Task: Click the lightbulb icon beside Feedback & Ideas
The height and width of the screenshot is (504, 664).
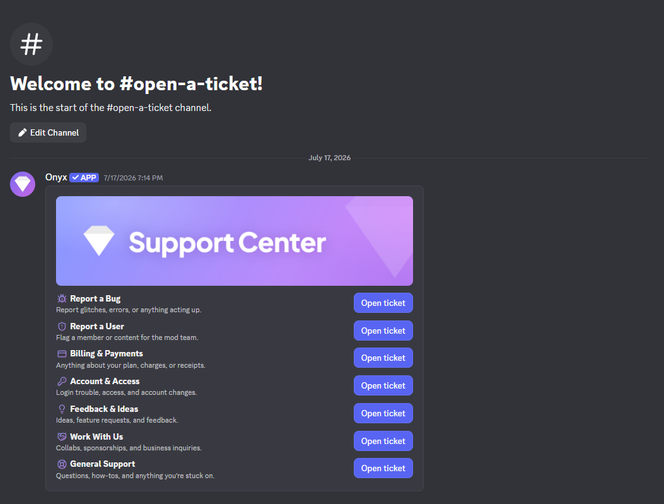Action: tap(62, 409)
